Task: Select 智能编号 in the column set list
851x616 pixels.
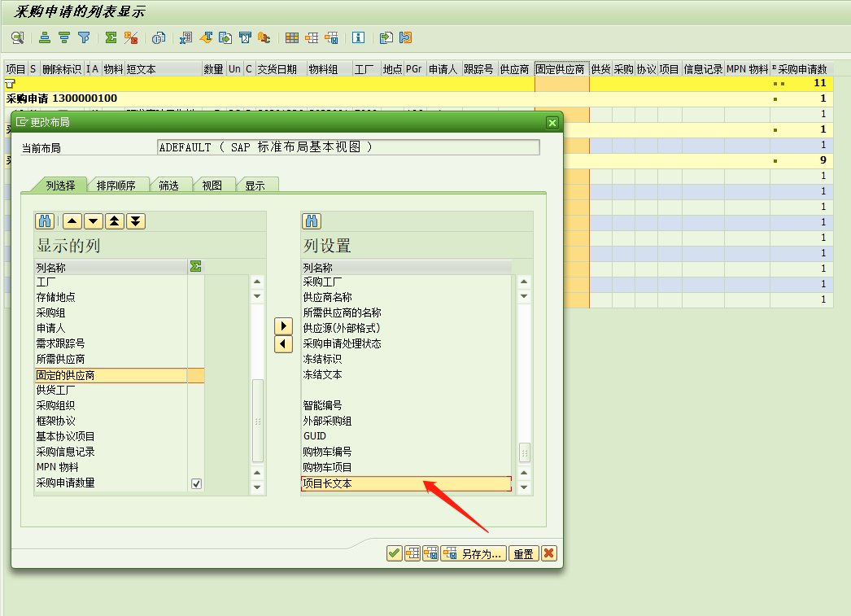Action: [x=406, y=405]
